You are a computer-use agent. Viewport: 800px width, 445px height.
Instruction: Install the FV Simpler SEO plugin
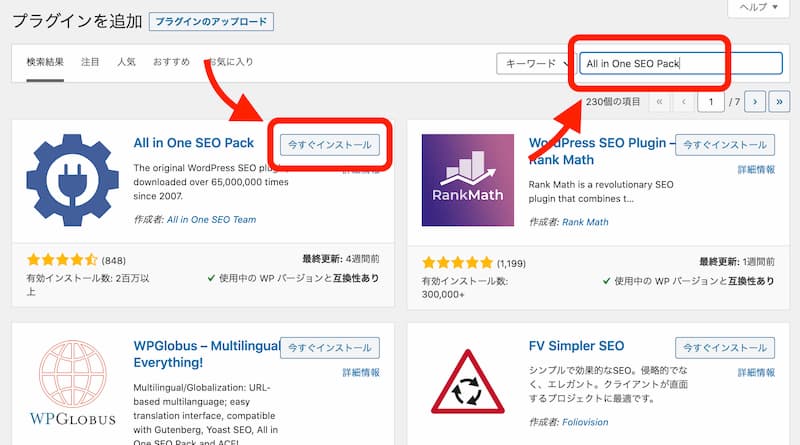pyautogui.click(x=725, y=348)
